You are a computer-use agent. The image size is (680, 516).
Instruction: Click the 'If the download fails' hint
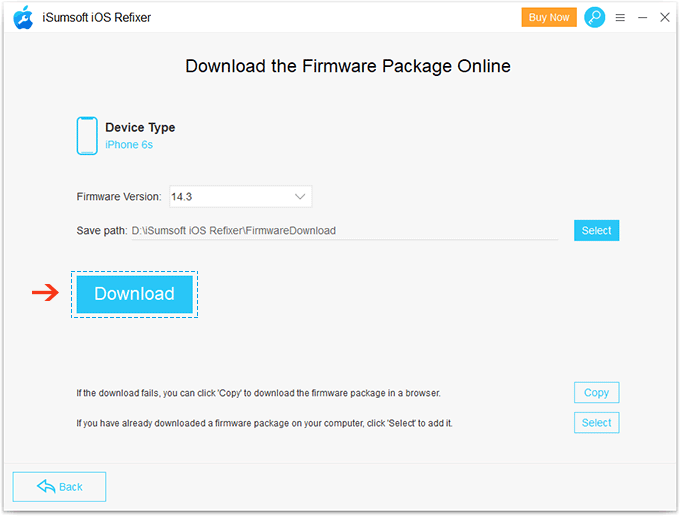pyautogui.click(x=258, y=393)
